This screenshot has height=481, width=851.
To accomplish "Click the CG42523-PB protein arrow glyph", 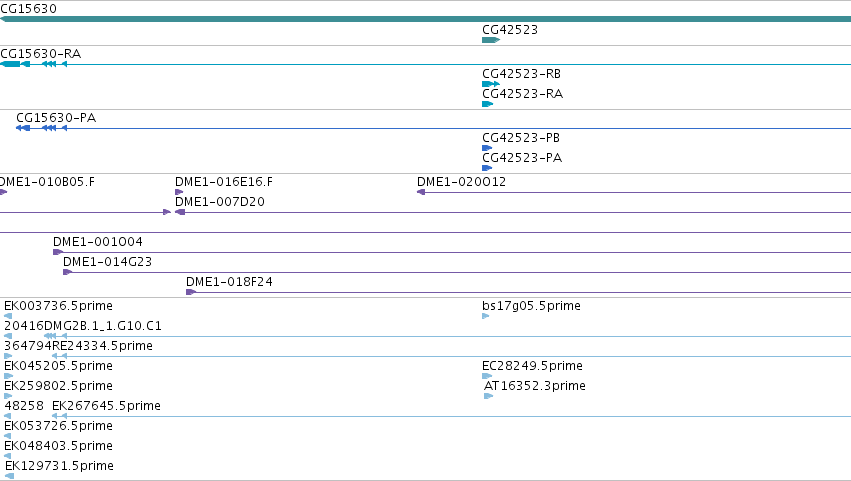I will pyautogui.click(x=487, y=148).
